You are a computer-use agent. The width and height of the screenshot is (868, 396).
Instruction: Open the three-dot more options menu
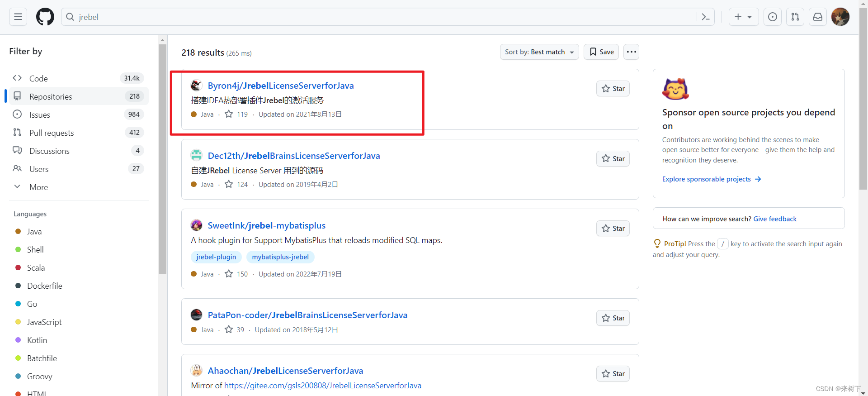click(x=632, y=52)
